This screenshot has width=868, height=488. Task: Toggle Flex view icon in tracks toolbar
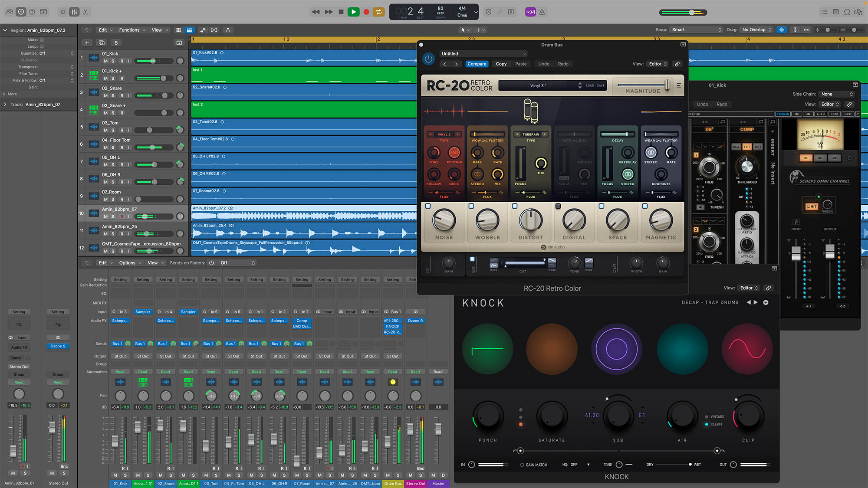tap(214, 30)
